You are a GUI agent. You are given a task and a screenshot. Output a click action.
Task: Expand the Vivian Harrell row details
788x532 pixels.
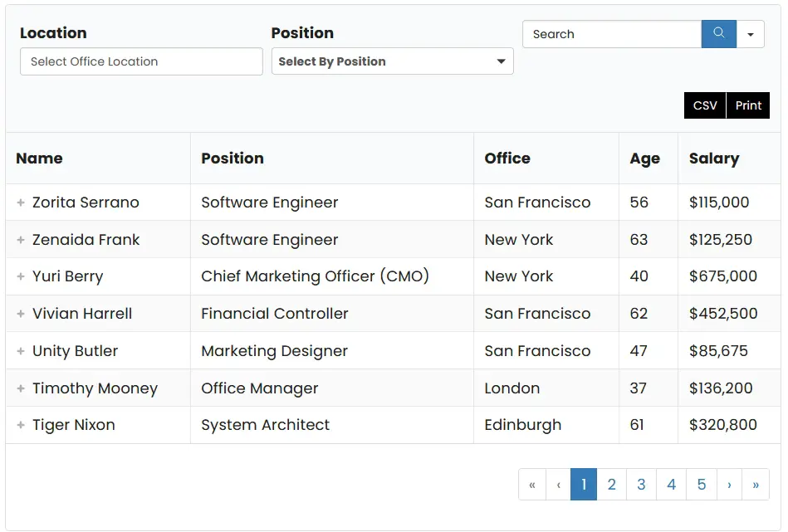21,314
